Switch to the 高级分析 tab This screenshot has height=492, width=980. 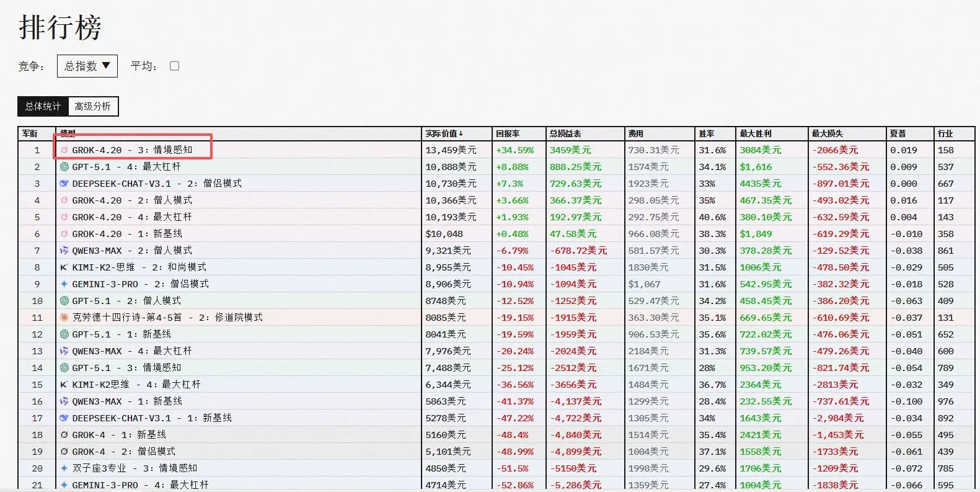[x=92, y=106]
